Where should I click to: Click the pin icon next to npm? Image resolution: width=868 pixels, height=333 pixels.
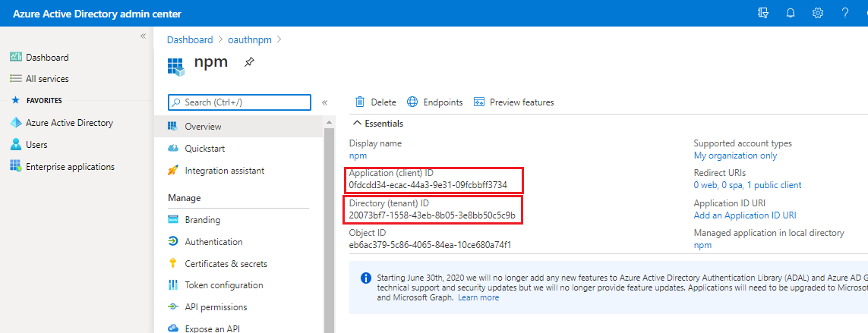[x=249, y=63]
